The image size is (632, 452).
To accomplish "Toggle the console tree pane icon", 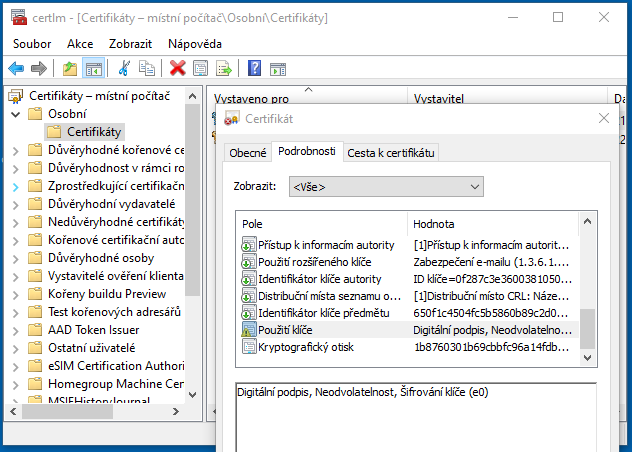I will click(94, 69).
